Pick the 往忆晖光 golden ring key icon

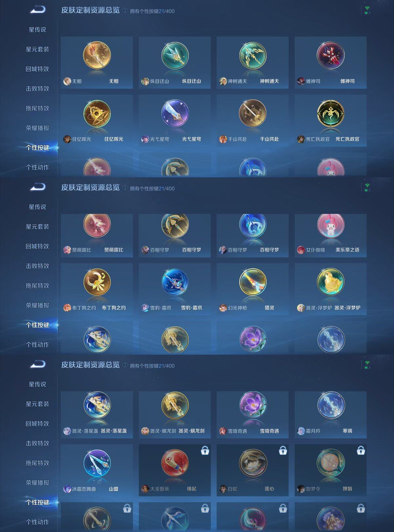pyautogui.click(x=97, y=113)
